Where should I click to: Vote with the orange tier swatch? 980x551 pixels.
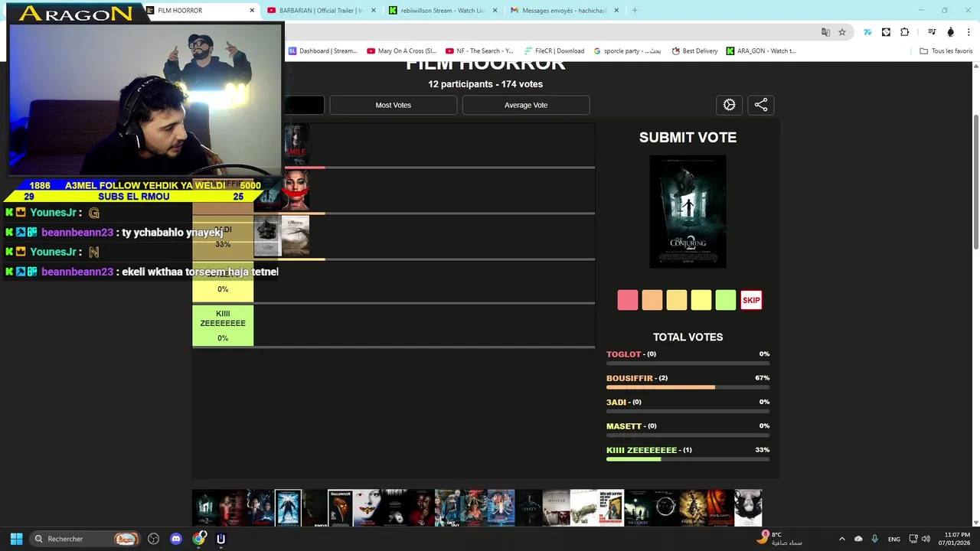tap(652, 300)
